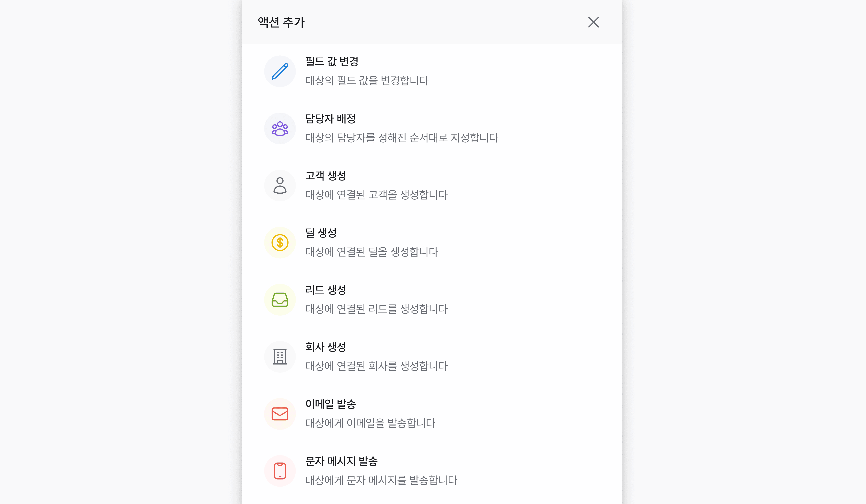The image size is (866, 504).
Task: Click the 액션 추가 dialog heading
Action: (x=281, y=22)
